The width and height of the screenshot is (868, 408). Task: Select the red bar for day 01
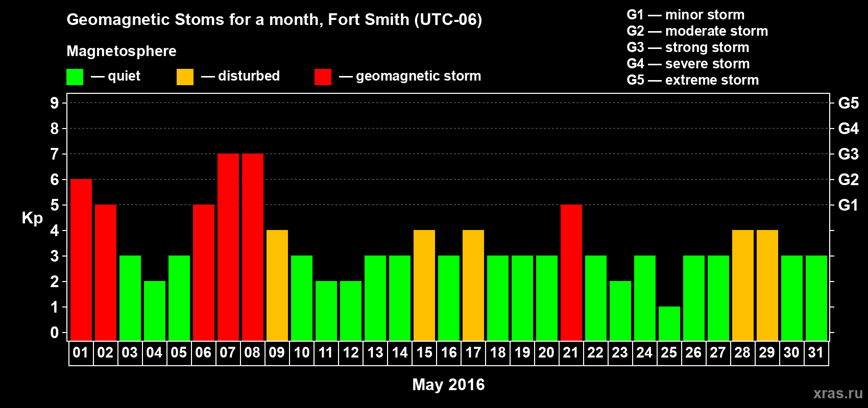[81, 260]
